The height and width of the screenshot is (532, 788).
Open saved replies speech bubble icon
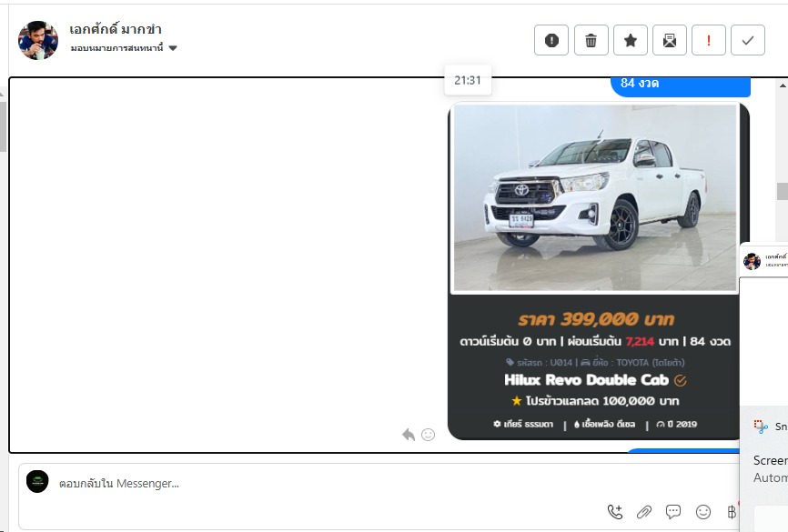(673, 512)
